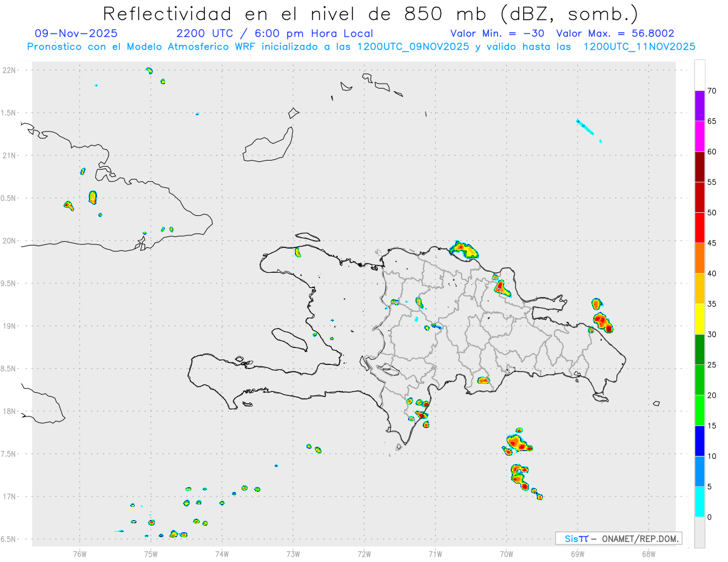728x562 pixels.
Task: Click the bright red 45–50 dBZ colorbar segment
Action: (699, 228)
